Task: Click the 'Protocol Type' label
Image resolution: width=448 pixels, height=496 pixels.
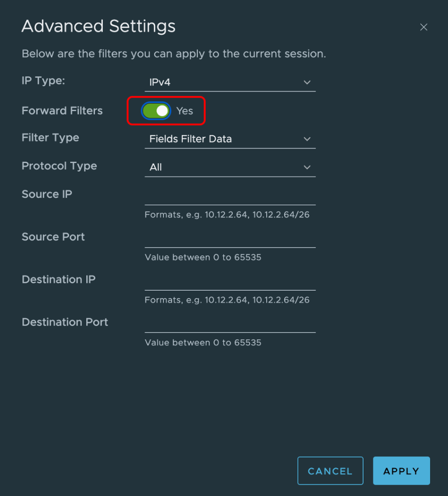Action: click(59, 166)
